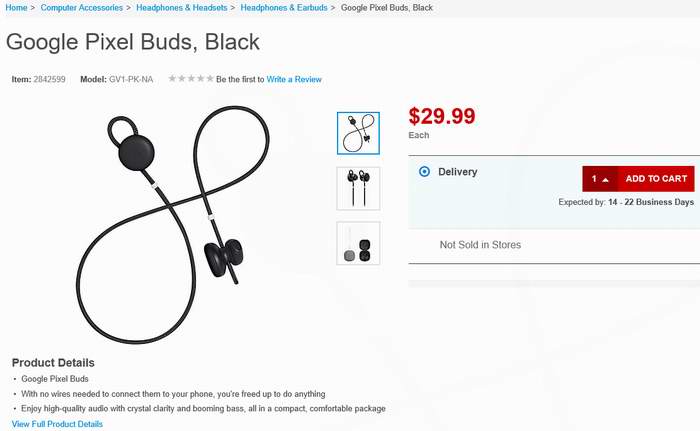This screenshot has width=700, height=431.
Task: Click the Delivery option label
Action: tap(458, 172)
